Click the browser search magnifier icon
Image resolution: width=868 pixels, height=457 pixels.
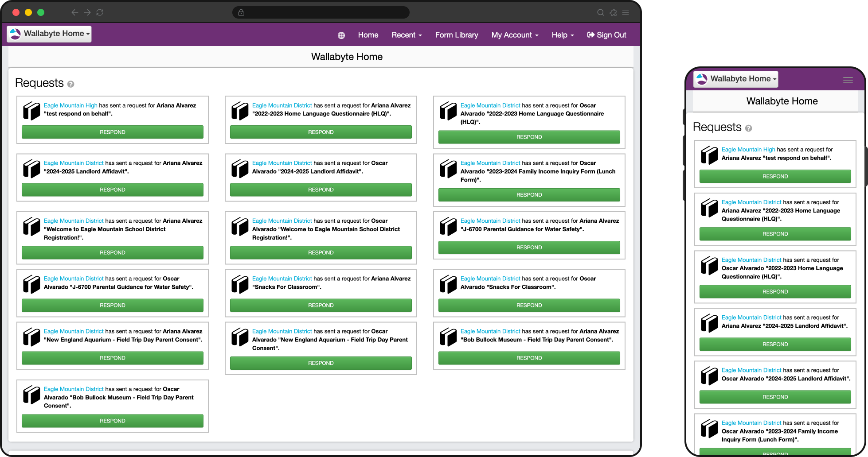[600, 12]
